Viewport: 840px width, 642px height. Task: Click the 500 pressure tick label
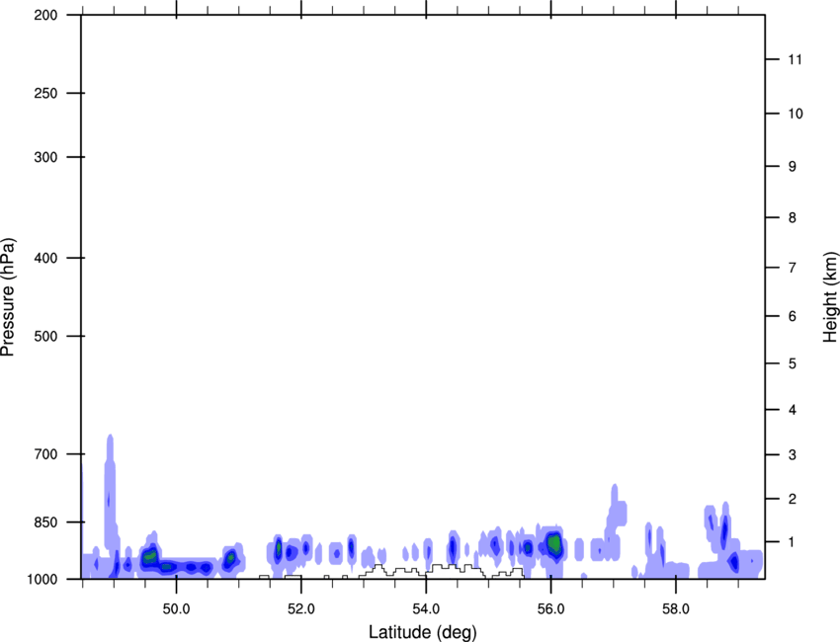(45, 336)
